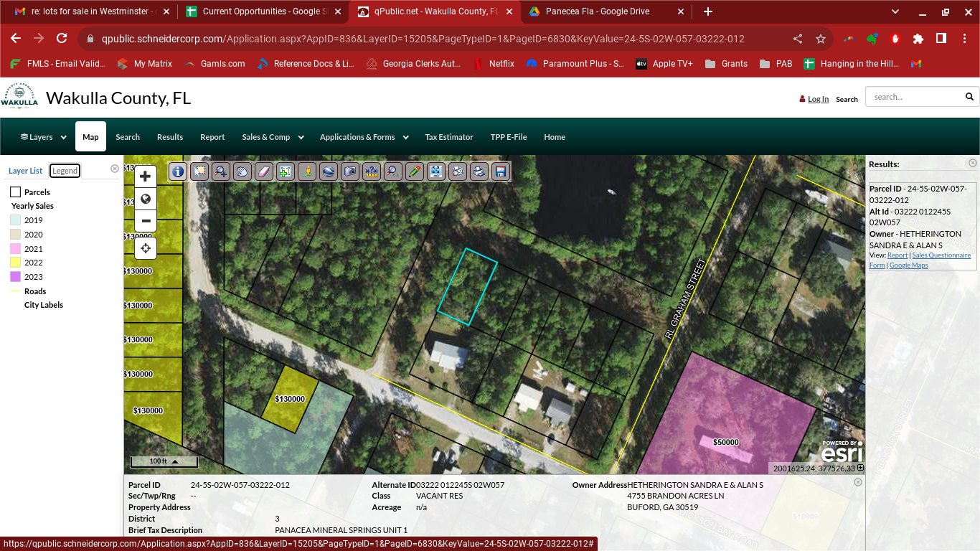Open the Georgia Clerks bookmark

pyautogui.click(x=414, y=64)
